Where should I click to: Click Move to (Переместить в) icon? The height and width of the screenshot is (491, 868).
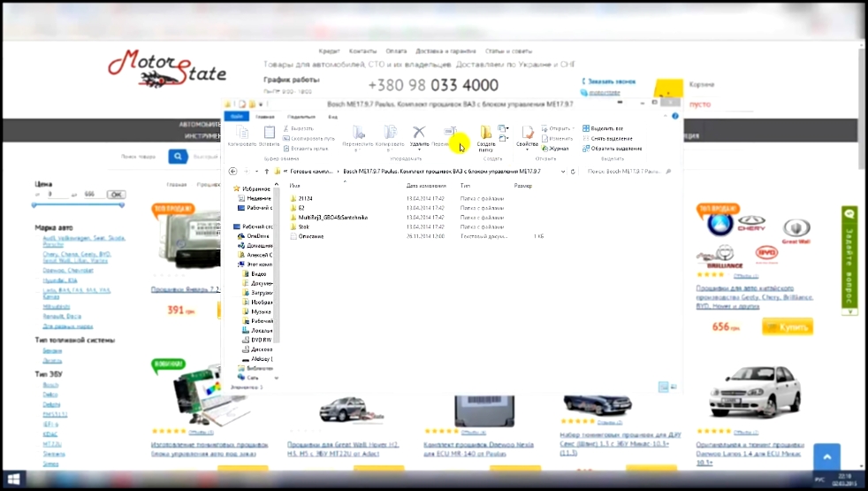click(x=358, y=133)
